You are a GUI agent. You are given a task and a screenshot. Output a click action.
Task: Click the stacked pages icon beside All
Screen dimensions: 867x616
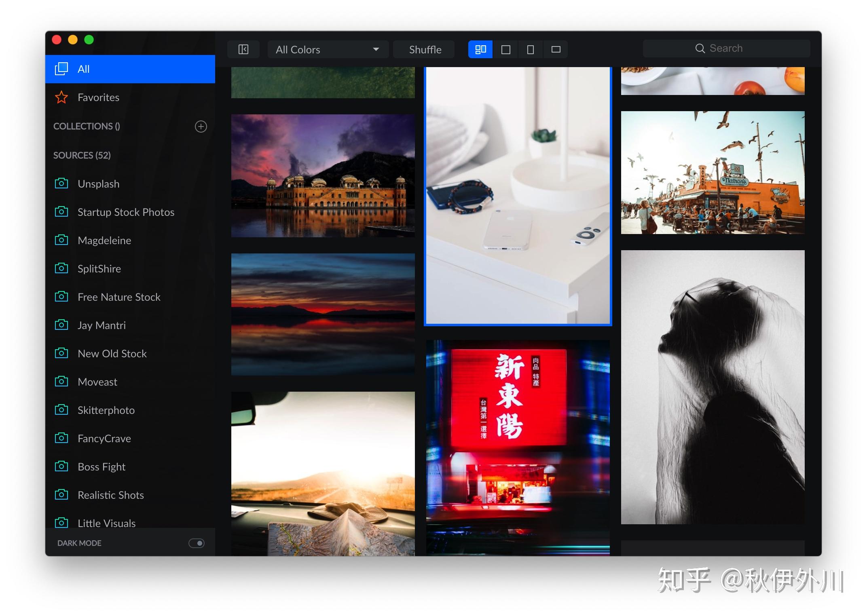(61, 69)
